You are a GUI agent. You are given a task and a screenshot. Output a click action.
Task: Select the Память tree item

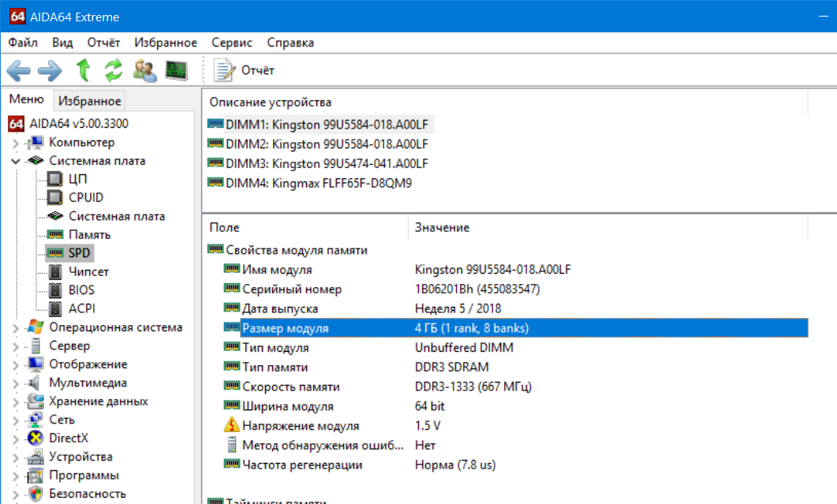pos(89,235)
